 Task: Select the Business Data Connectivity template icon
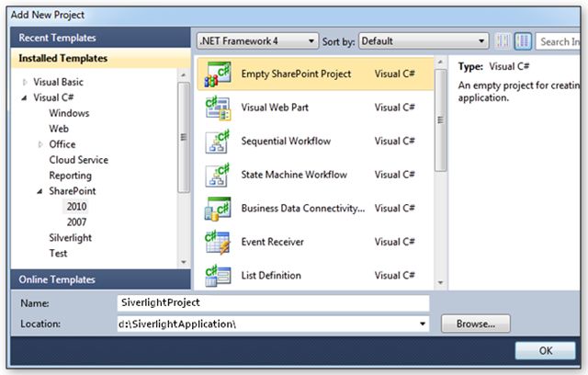(218, 209)
